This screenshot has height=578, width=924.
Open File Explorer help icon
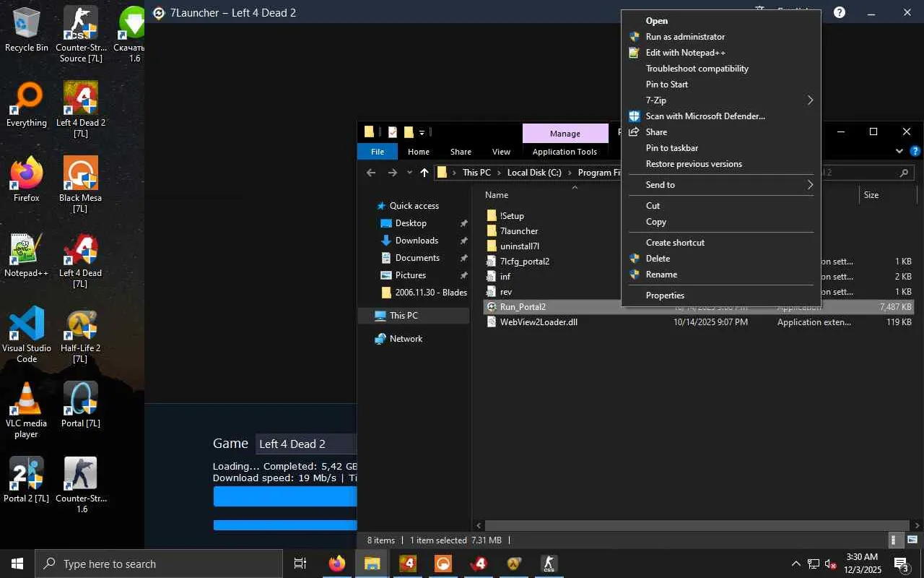(x=915, y=152)
